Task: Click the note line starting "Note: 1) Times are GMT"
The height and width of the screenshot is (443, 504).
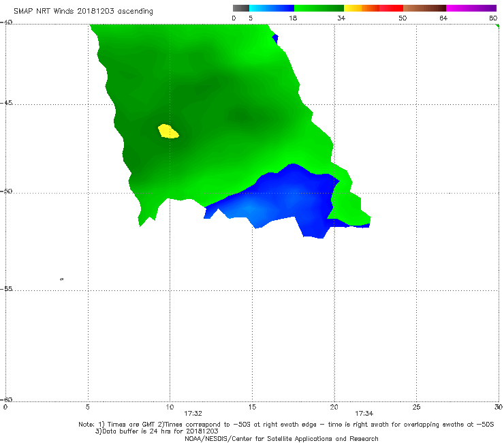Action: pyautogui.click(x=286, y=425)
